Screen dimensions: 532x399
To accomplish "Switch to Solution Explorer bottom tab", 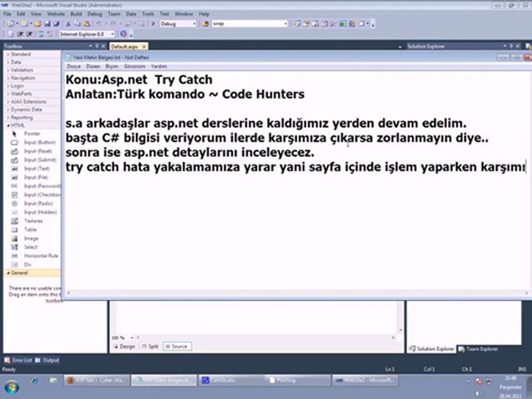I will [x=432, y=349].
